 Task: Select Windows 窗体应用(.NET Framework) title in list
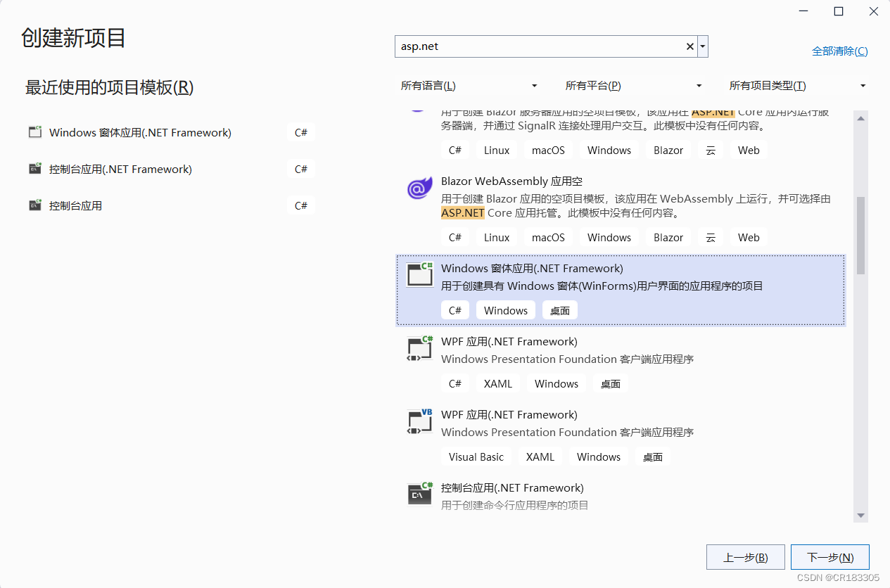(x=532, y=268)
